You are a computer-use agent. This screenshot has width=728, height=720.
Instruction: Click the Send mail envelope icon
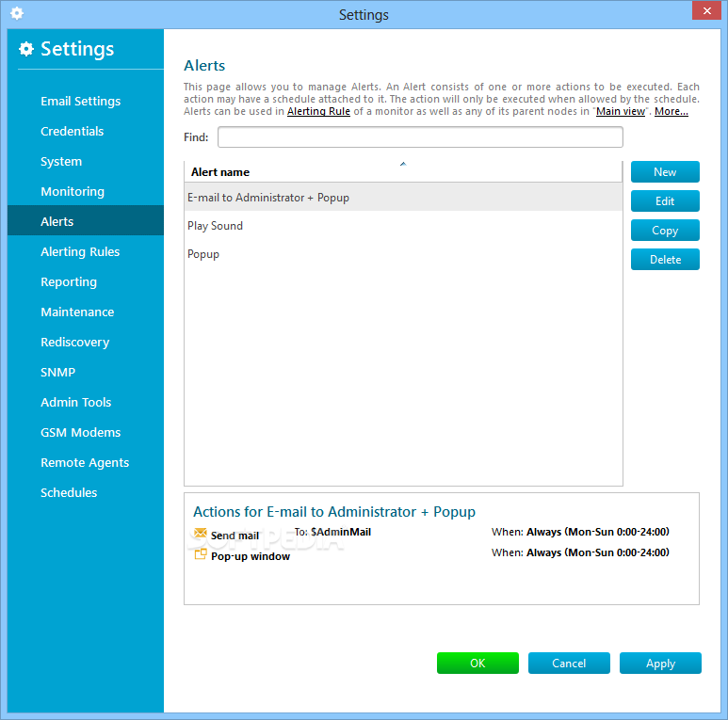200,533
